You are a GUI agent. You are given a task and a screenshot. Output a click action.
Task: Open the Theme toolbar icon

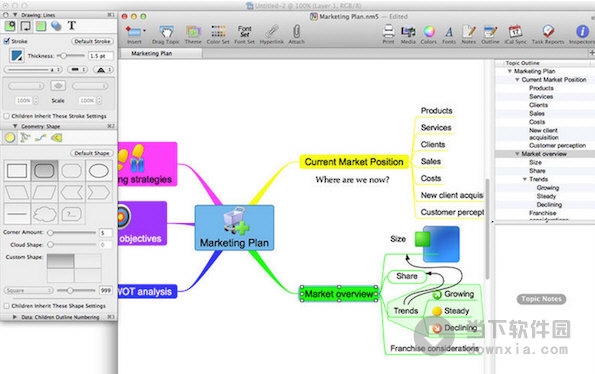tap(193, 31)
